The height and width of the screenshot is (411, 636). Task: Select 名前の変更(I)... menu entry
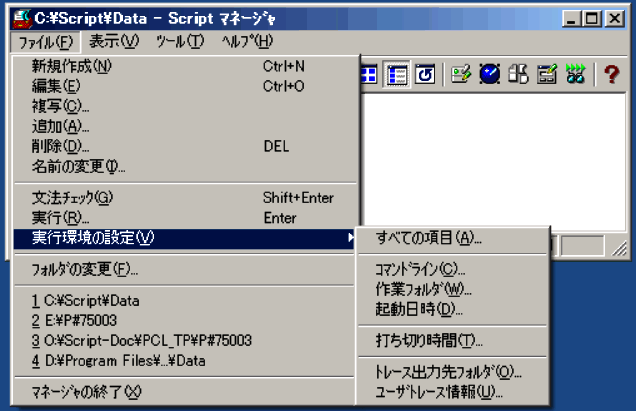coord(185,166)
